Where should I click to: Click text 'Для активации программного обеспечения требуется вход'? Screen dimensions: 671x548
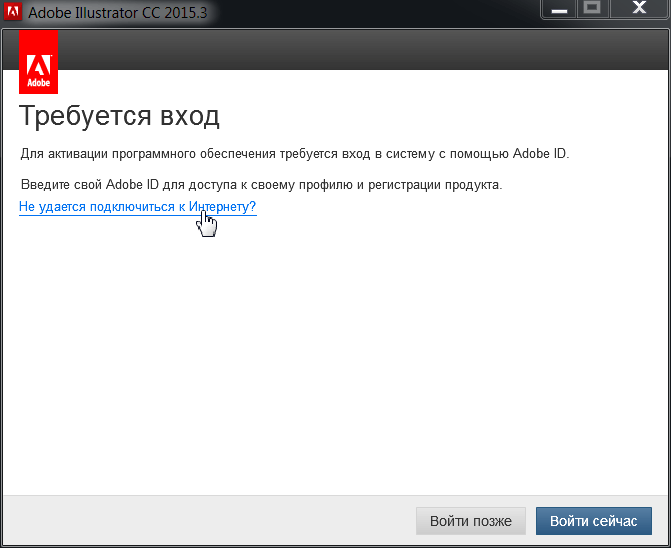coord(195,154)
